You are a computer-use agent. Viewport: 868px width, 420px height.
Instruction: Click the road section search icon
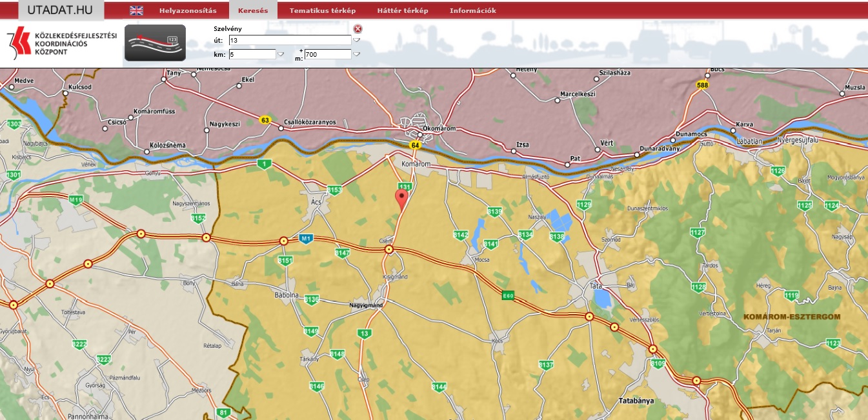pyautogui.click(x=155, y=43)
